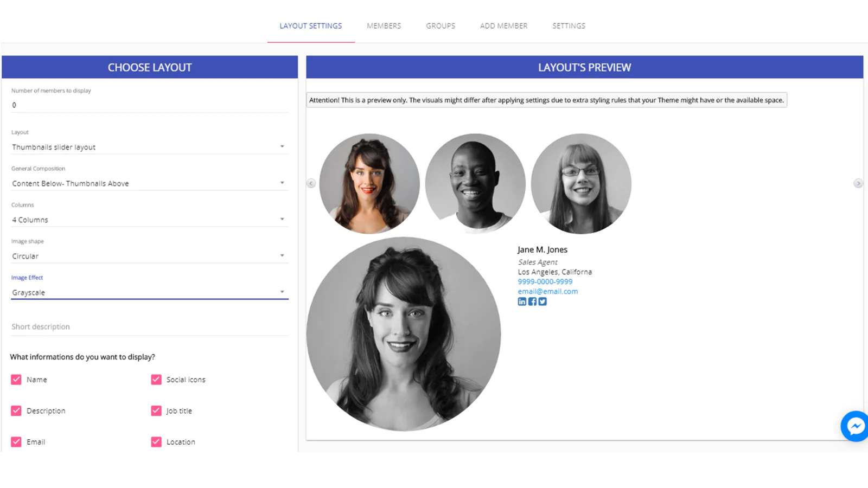The height and width of the screenshot is (488, 868).
Task: Open the Columns dropdown
Action: coord(150,220)
